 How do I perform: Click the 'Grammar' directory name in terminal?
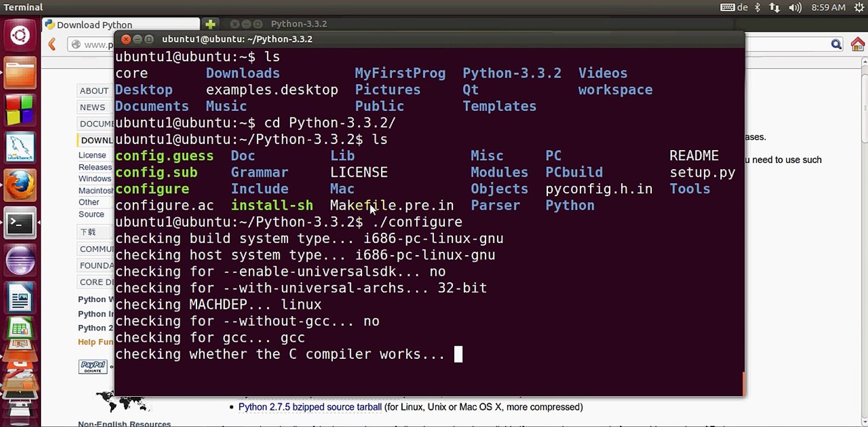[x=259, y=173]
